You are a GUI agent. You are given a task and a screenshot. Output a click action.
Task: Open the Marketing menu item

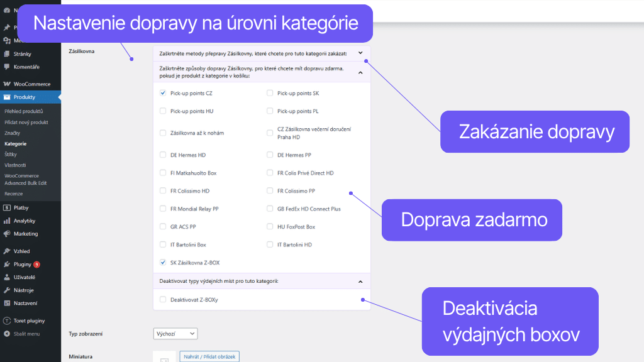click(25, 234)
